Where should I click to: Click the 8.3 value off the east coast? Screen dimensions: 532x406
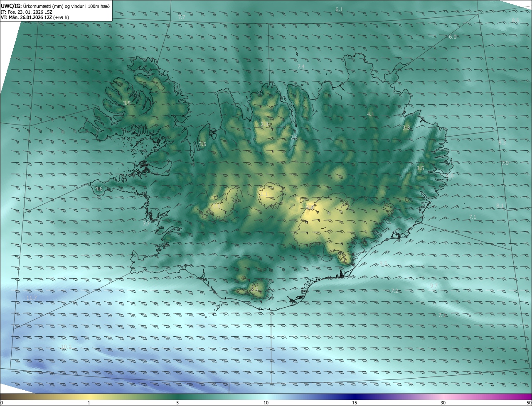click(x=502, y=143)
